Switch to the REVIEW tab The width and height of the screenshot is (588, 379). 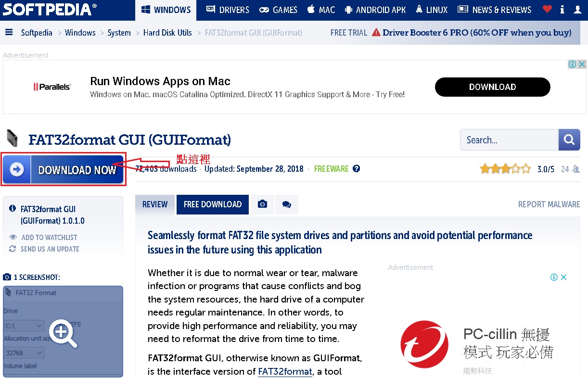pos(155,204)
